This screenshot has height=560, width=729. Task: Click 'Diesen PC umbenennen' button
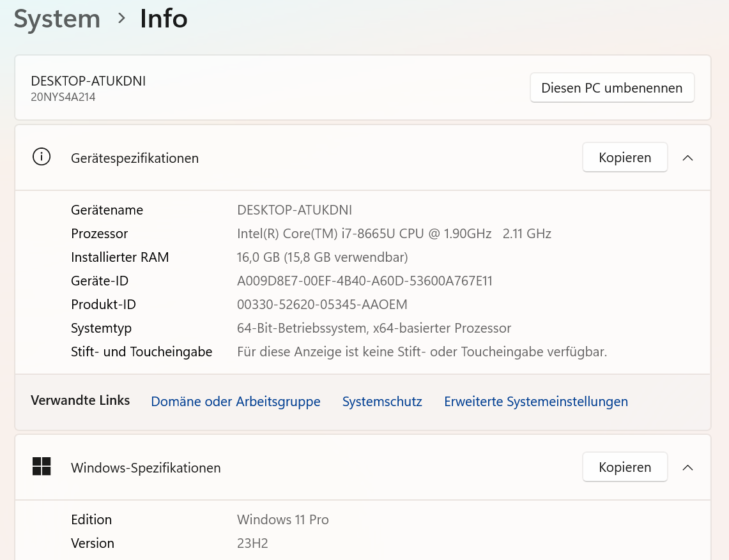click(612, 88)
